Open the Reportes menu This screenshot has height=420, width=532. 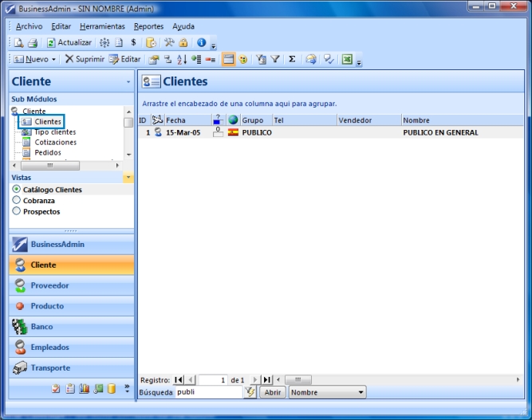pyautogui.click(x=148, y=26)
